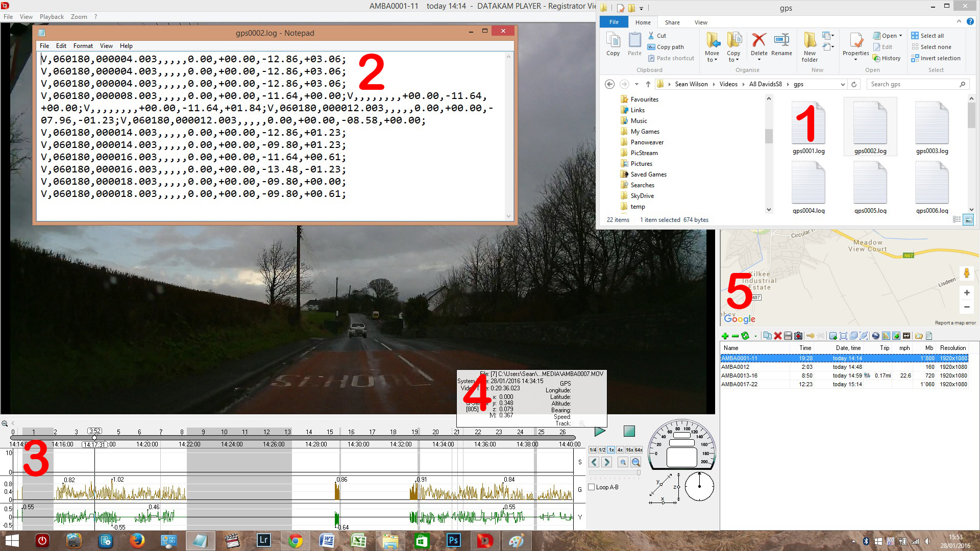980x551 pixels.
Task: Open the Playback menu in Datakam Player
Action: (x=52, y=17)
